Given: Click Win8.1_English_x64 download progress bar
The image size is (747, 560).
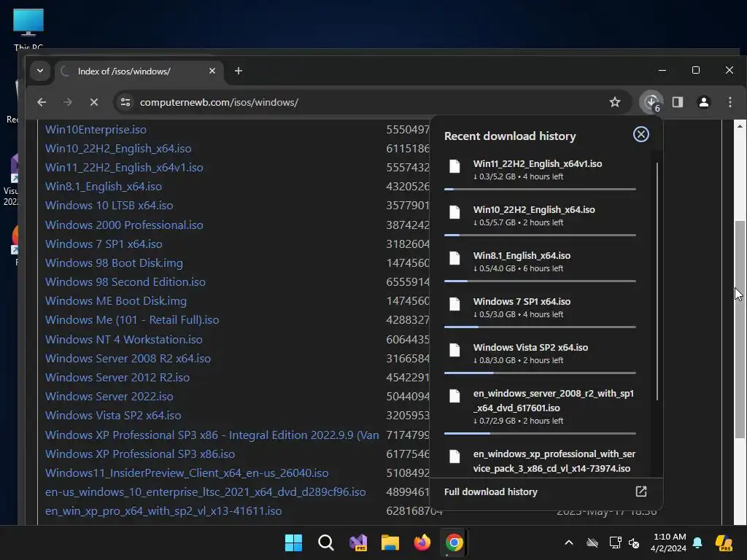Looking at the screenshot, I should click(x=540, y=281).
